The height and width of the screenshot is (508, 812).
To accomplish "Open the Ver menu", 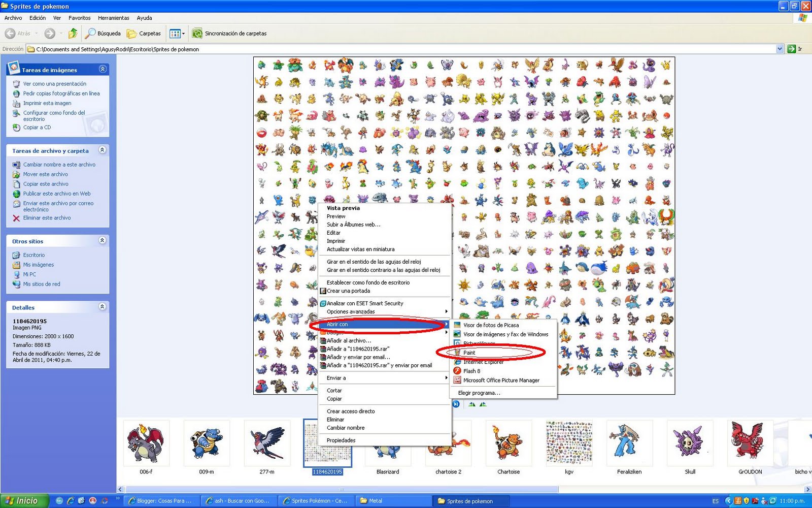I will [57, 18].
